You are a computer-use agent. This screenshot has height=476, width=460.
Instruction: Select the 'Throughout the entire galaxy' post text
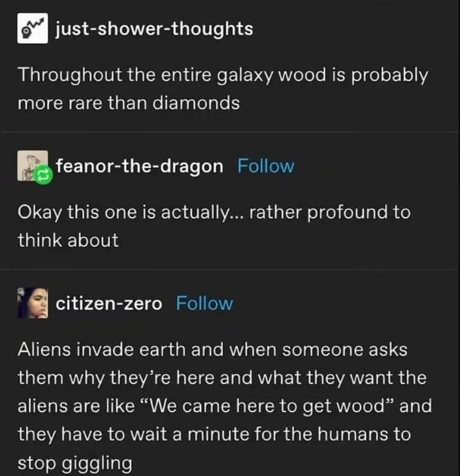pyautogui.click(x=223, y=89)
